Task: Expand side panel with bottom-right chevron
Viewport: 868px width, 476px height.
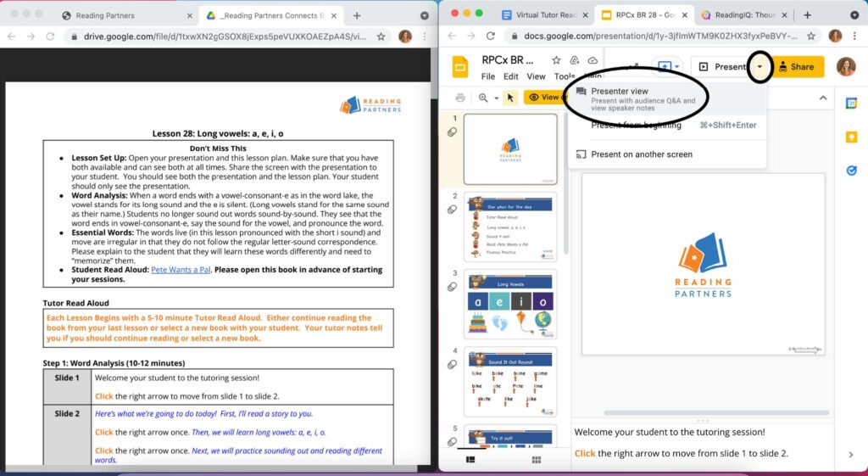Action: coord(851,455)
